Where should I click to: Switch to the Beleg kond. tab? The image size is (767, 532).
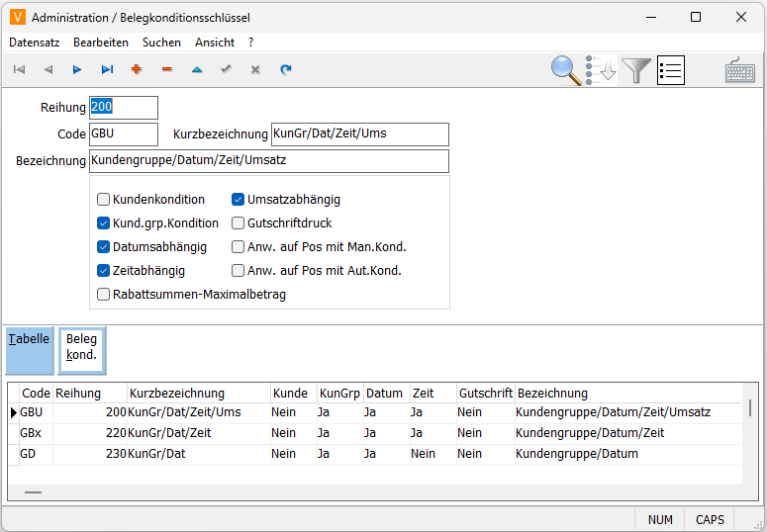tap(81, 350)
